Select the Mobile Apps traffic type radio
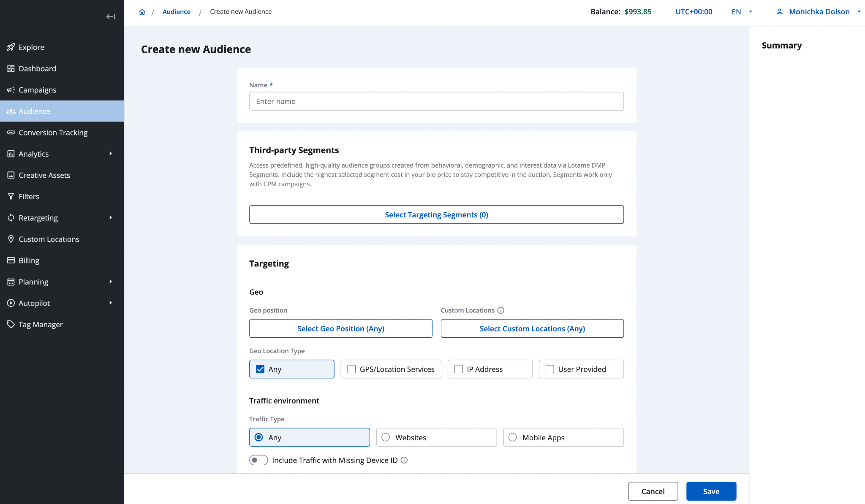 click(513, 437)
